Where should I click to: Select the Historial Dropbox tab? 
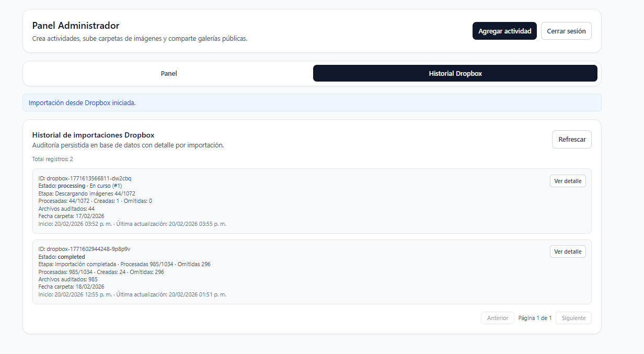pyautogui.click(x=455, y=73)
